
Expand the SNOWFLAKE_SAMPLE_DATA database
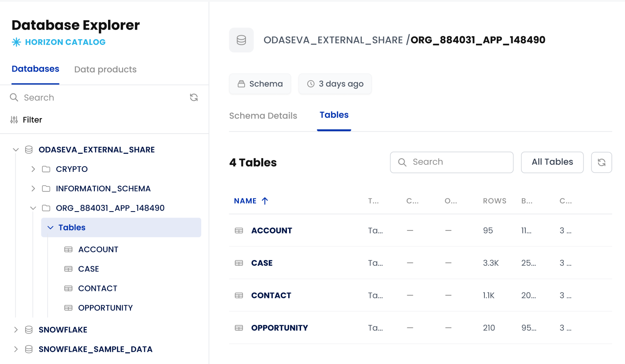pos(16,349)
